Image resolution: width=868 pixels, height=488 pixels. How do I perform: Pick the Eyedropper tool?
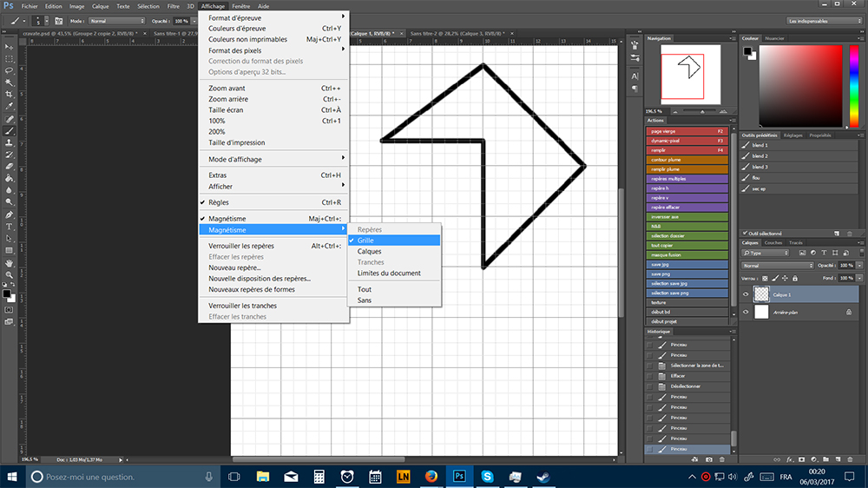10,106
